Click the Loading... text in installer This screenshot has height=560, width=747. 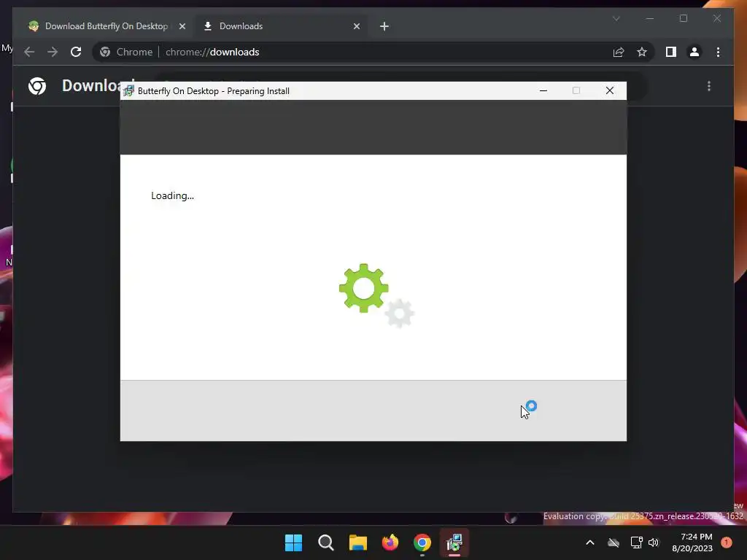point(172,195)
